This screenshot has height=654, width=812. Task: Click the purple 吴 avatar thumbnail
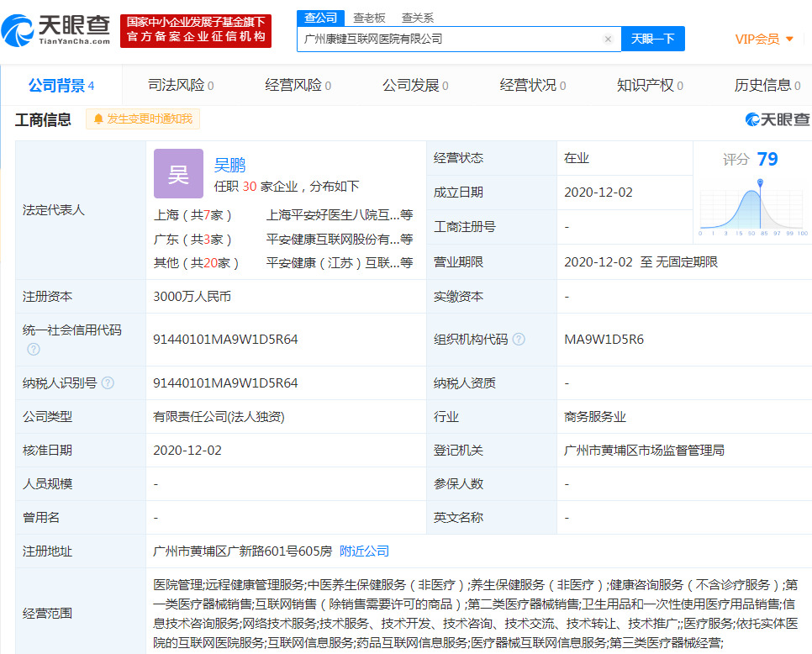[179, 173]
